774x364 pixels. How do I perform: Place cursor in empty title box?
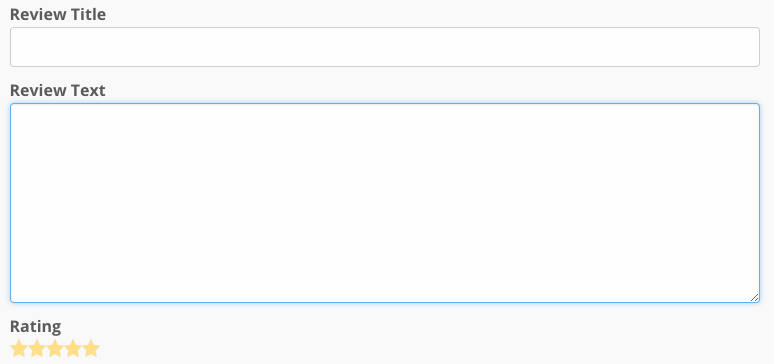pyautogui.click(x=385, y=47)
